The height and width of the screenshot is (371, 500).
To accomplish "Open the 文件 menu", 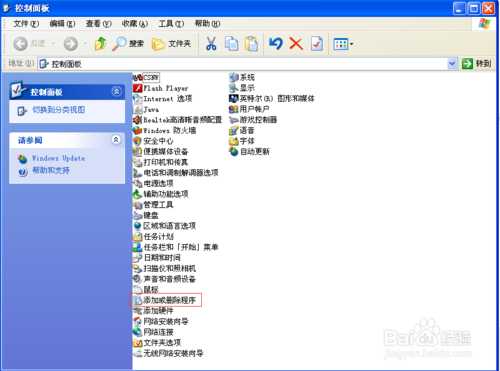I will (26, 24).
